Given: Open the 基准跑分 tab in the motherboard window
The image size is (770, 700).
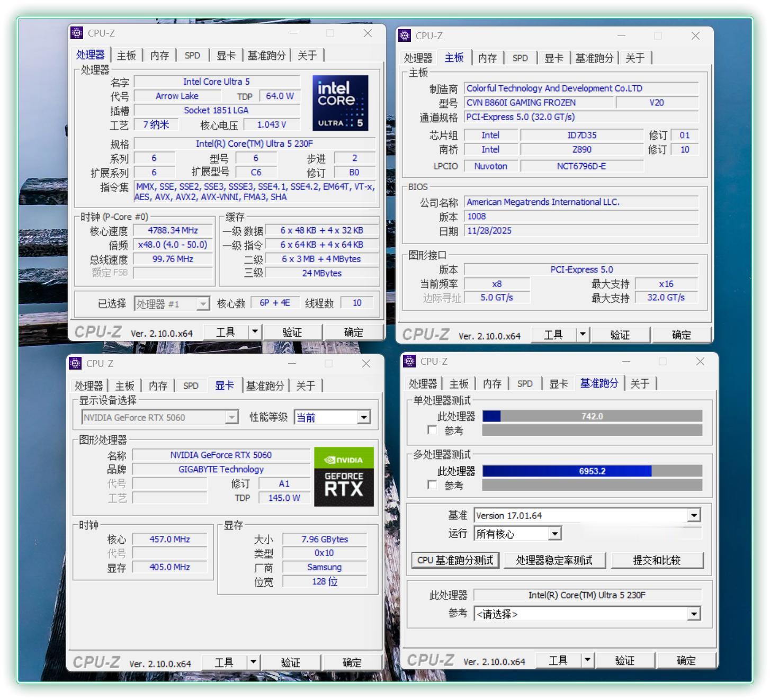Looking at the screenshot, I should click(595, 58).
